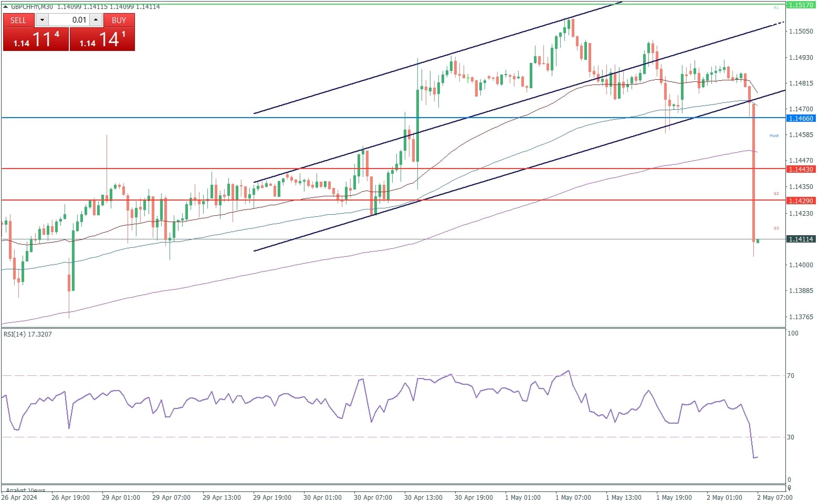Screen dimensions: 819x504
Task: Click the GBPCHFm,M30 chart title
Action: click(x=31, y=7)
